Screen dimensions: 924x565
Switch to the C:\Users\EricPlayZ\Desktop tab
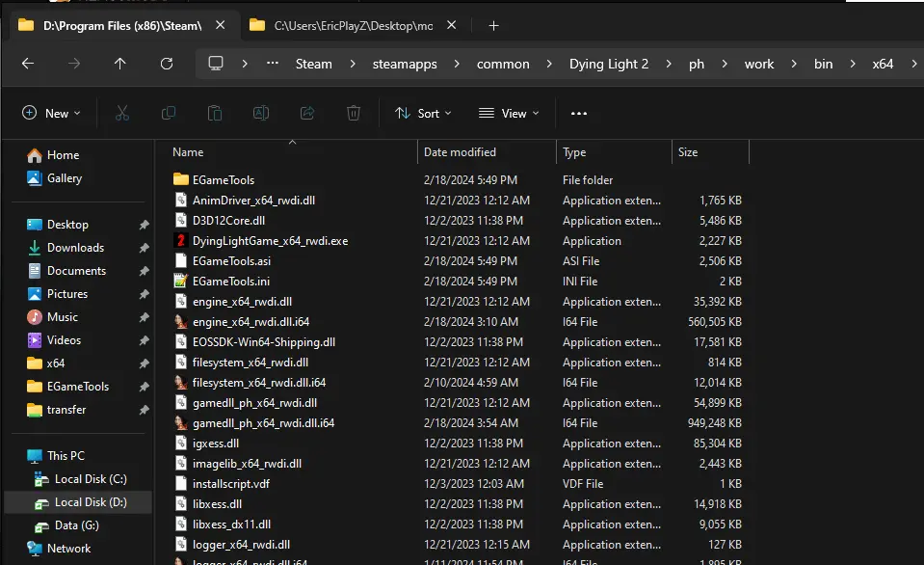coord(353,26)
